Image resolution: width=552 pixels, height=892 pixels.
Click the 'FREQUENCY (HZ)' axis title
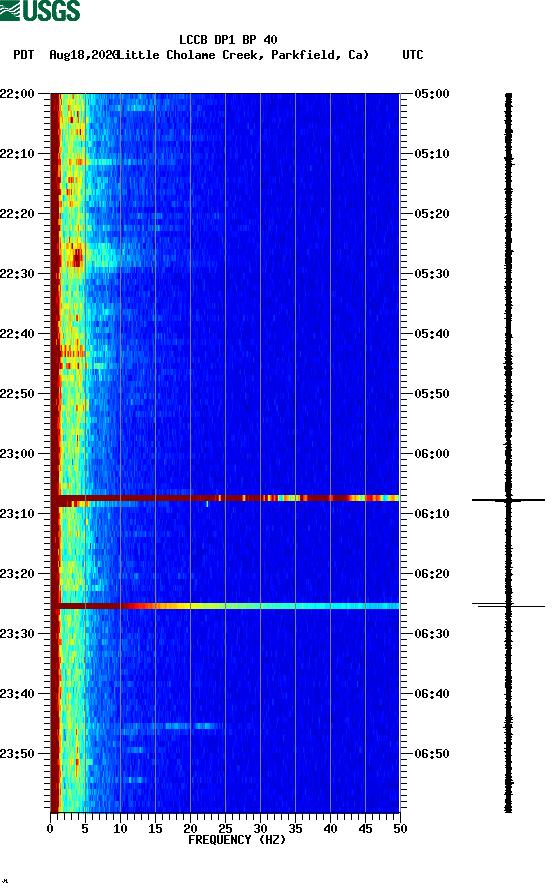point(237,840)
